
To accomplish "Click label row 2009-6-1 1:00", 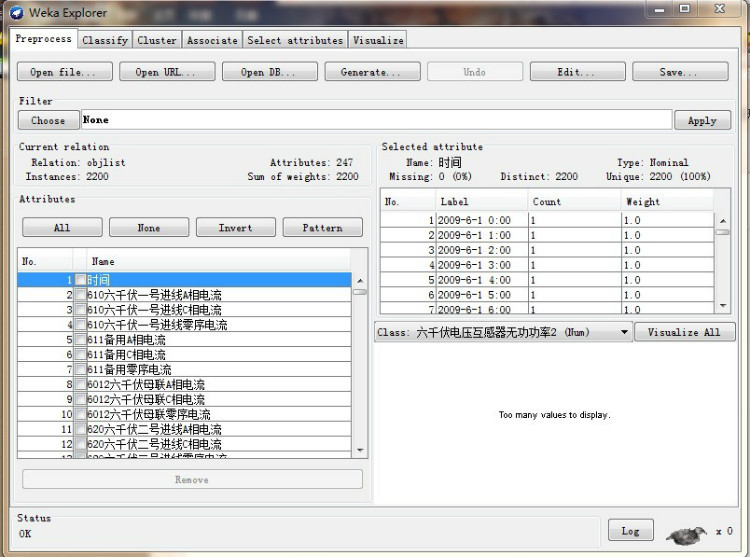I will click(547, 235).
